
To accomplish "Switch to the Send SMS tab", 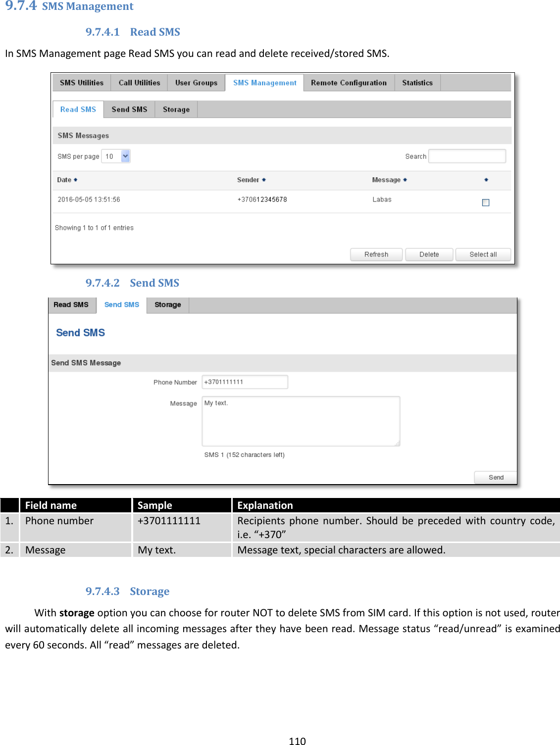I will pos(129,109).
